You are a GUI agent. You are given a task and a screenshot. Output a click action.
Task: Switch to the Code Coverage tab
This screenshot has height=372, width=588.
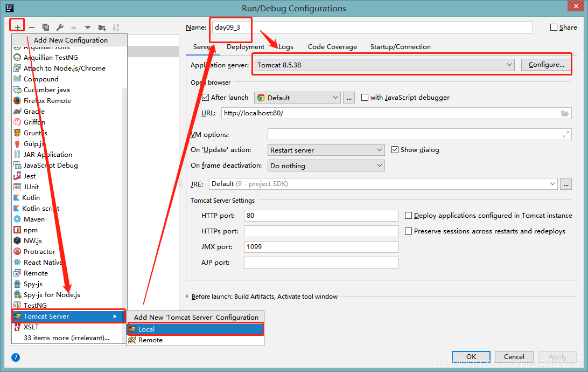tap(332, 47)
